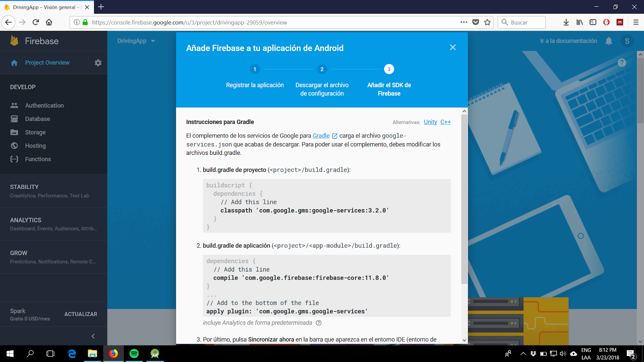Close the Android setup dialog
Viewport: 644px width, 362px height.
(x=453, y=47)
